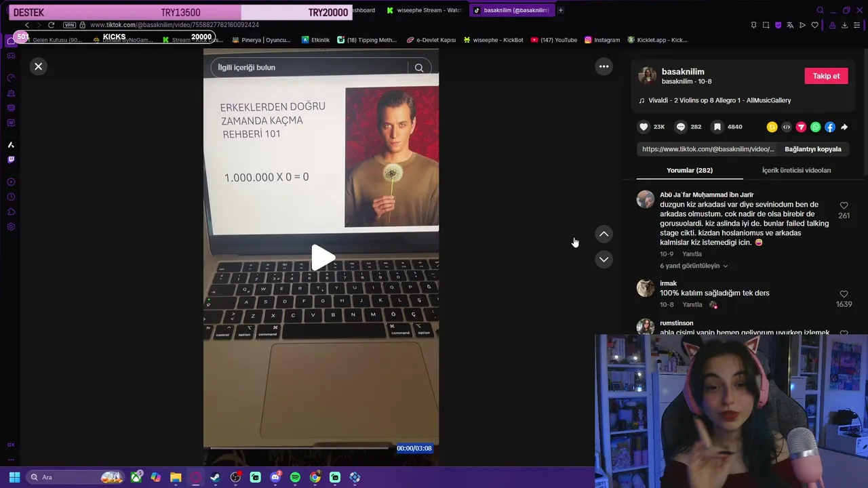Open (147) YouTube bookmark

[x=553, y=40]
